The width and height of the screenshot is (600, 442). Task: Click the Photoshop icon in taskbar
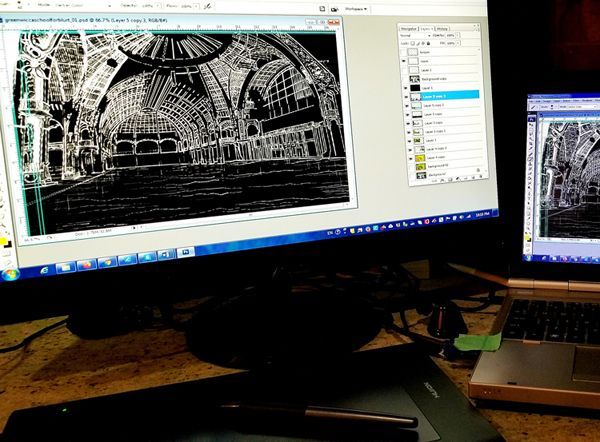(x=184, y=254)
